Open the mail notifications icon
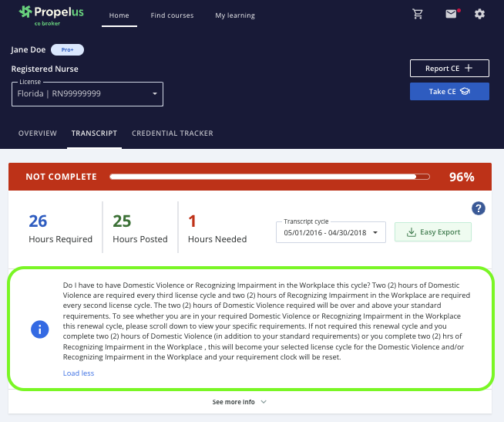The width and height of the screenshot is (504, 422). 451,14
